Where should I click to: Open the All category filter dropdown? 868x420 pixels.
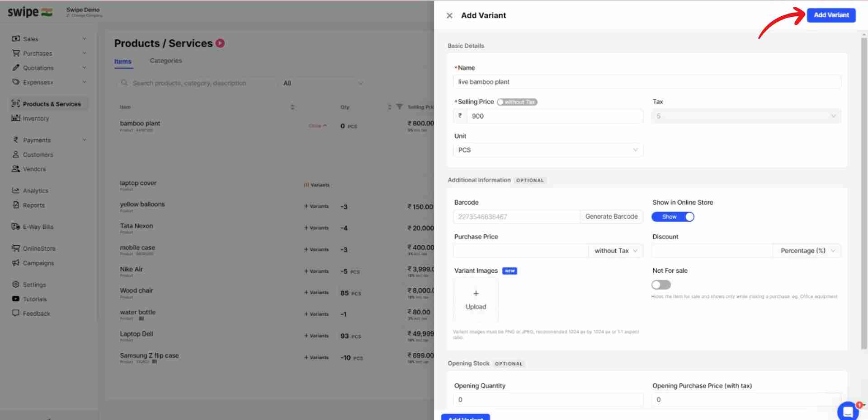tap(323, 83)
